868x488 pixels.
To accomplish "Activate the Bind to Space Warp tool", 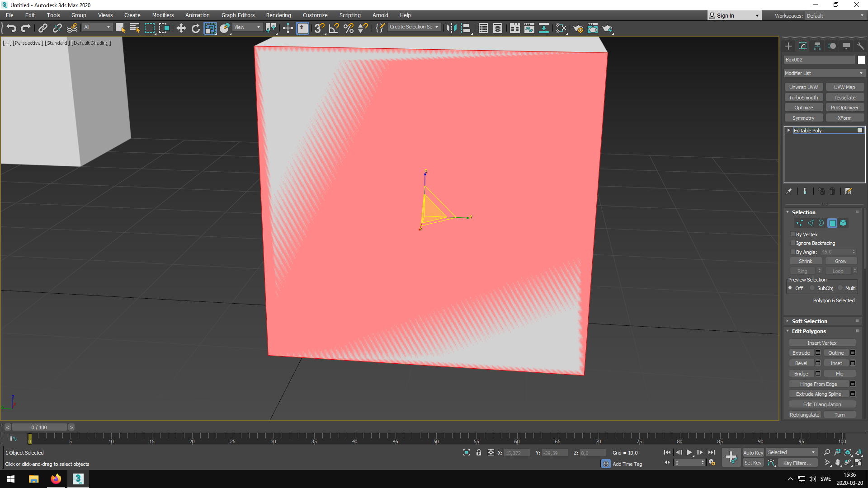I will [x=72, y=28].
